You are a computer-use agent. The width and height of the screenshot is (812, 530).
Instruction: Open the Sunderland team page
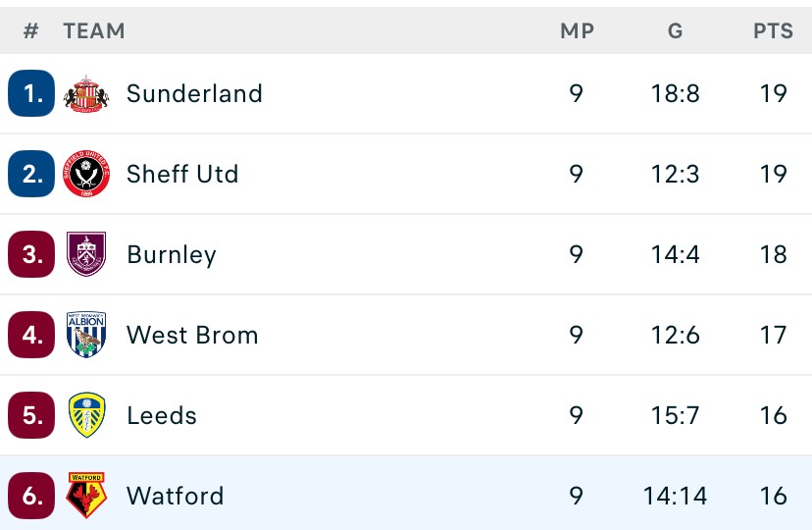pyautogui.click(x=194, y=94)
